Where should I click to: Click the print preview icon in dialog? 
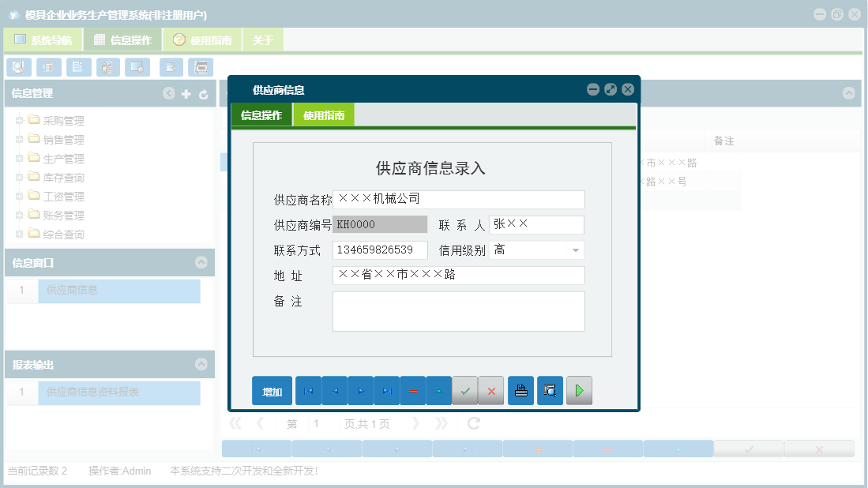tap(550, 391)
